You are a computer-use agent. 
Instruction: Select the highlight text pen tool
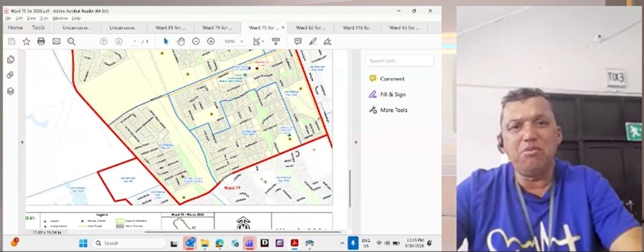coord(312,41)
